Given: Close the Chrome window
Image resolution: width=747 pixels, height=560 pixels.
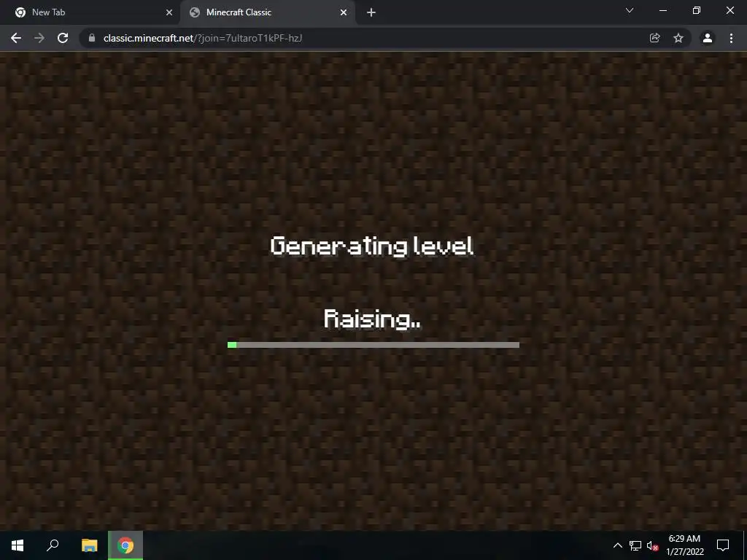Looking at the screenshot, I should [729, 10].
